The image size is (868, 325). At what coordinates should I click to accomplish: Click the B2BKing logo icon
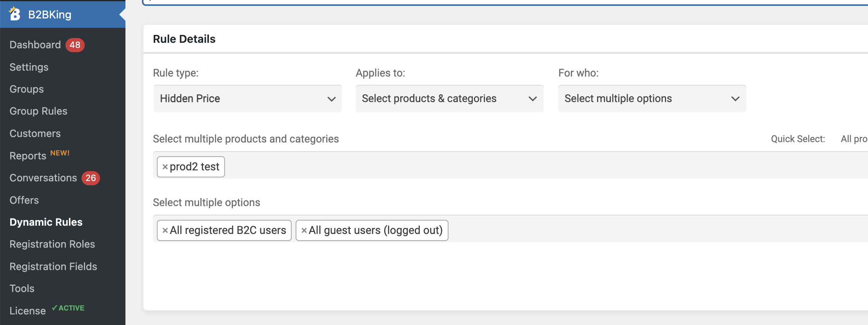tap(15, 14)
